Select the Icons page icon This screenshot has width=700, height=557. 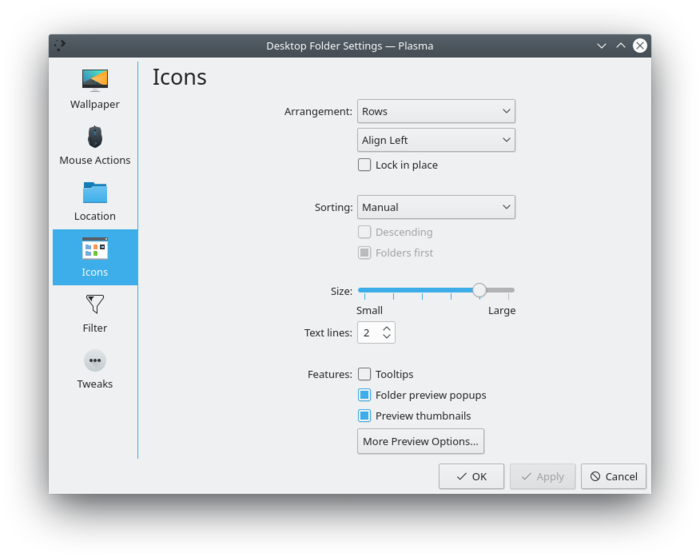(95, 248)
